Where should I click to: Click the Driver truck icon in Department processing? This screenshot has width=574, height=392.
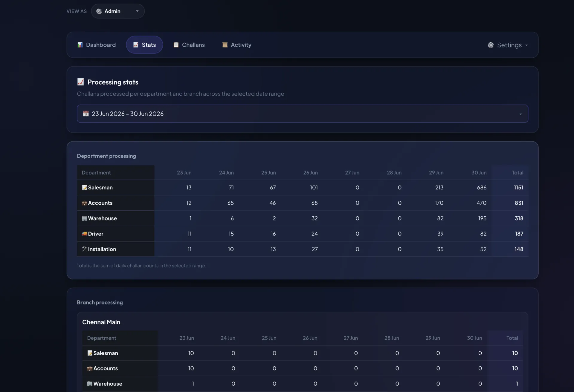point(84,234)
